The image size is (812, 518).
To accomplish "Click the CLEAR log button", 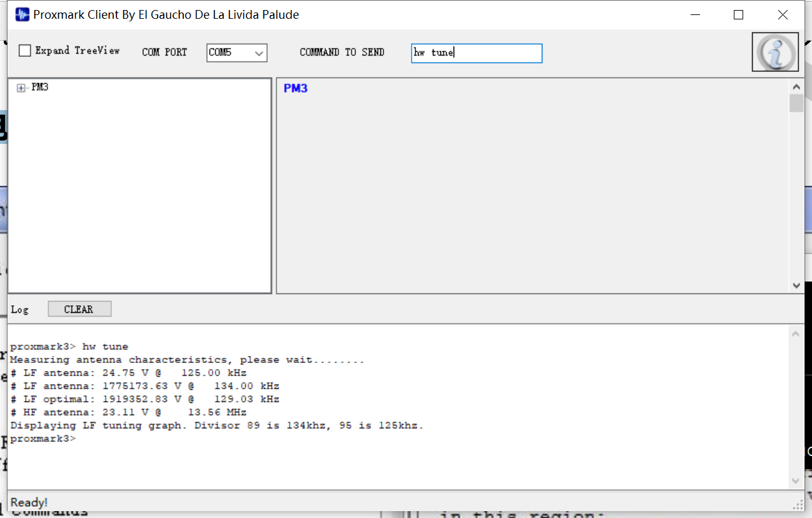I will tap(79, 309).
